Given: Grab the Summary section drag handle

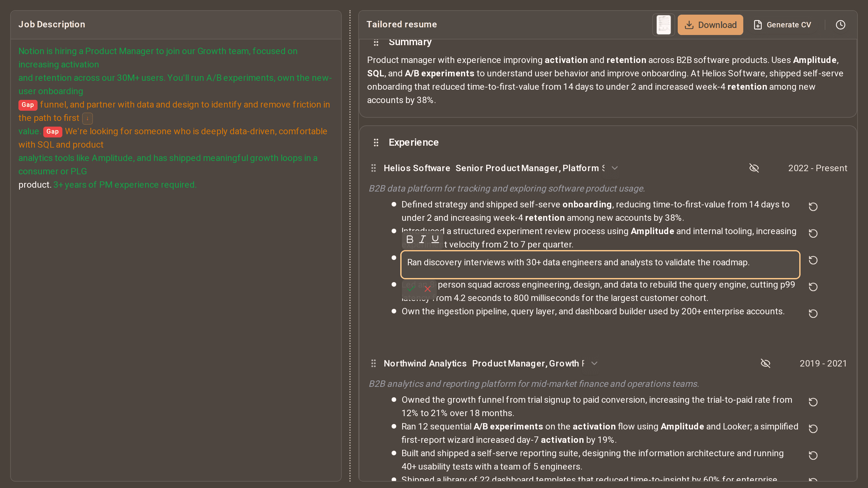Looking at the screenshot, I should 376,42.
